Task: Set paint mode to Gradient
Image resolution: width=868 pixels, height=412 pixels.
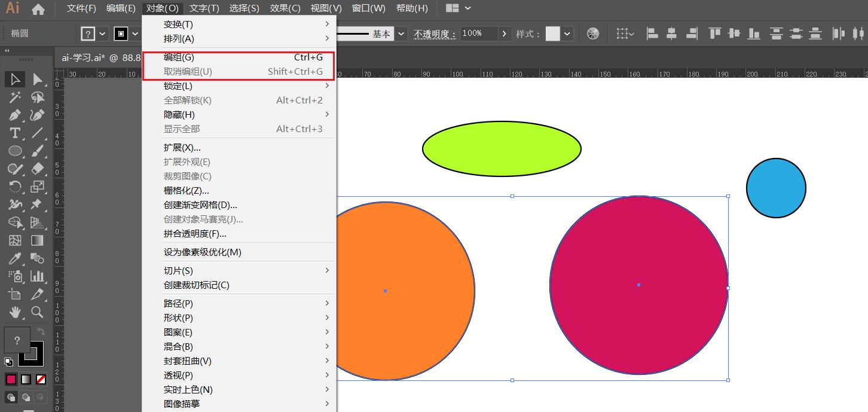Action: tap(26, 379)
